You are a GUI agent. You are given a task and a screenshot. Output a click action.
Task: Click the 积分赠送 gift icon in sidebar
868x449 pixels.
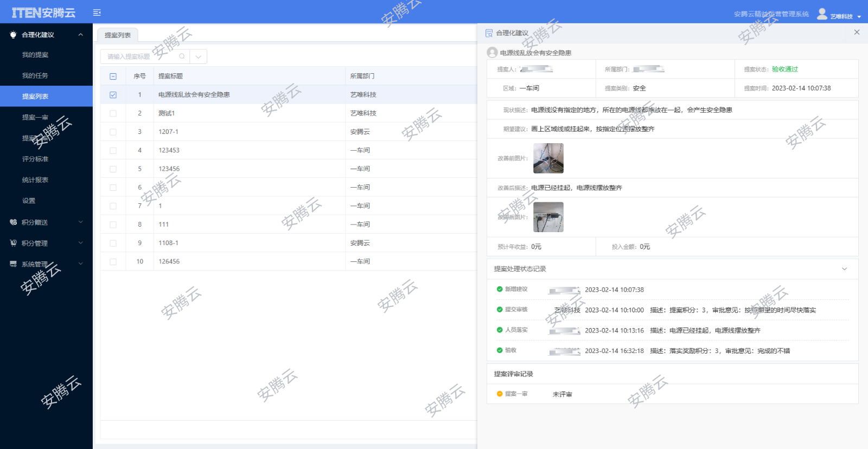click(x=14, y=222)
